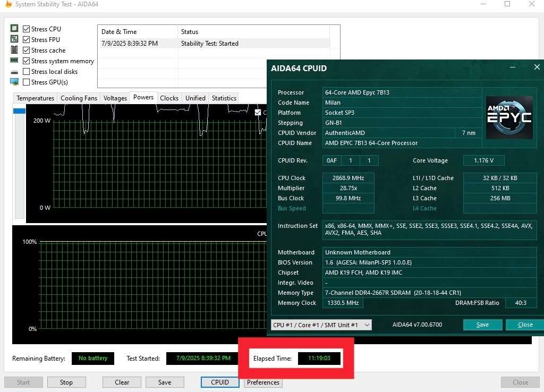
Task: Click the percent icon beside Stress FPU
Action: click(14, 39)
